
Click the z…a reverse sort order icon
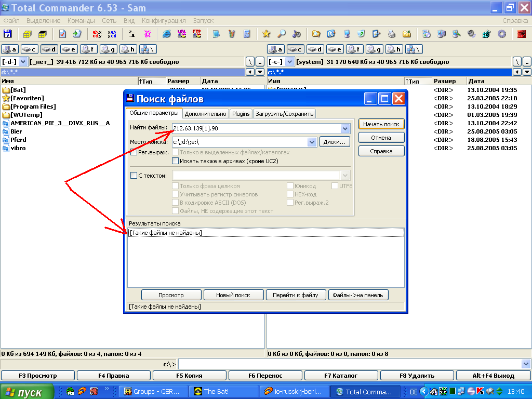tap(131, 34)
